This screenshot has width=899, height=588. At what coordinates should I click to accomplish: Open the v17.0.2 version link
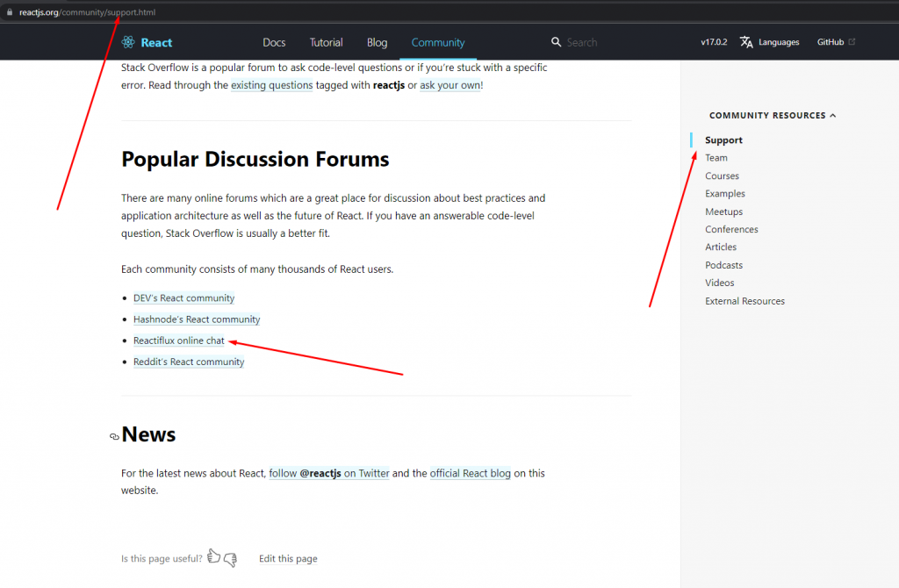tap(714, 42)
